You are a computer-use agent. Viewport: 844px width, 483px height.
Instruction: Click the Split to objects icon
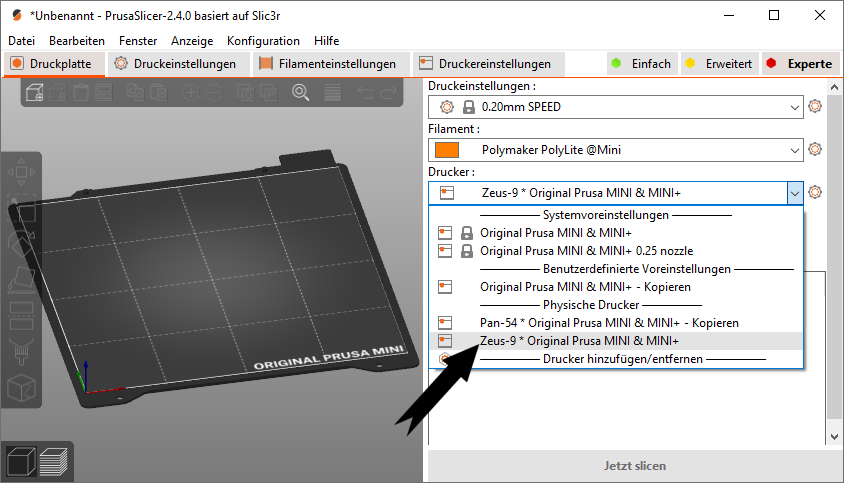(x=245, y=92)
